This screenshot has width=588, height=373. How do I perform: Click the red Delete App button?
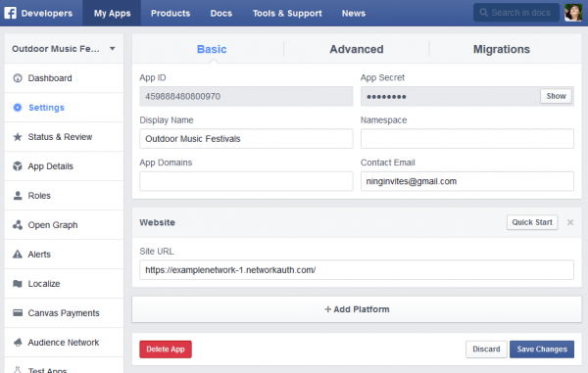tap(166, 350)
